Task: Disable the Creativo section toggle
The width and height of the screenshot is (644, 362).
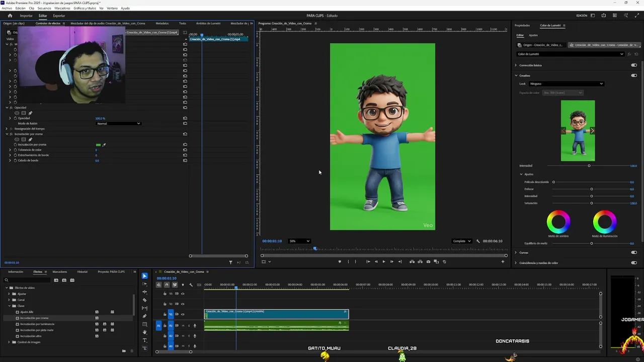Action: 633,76
